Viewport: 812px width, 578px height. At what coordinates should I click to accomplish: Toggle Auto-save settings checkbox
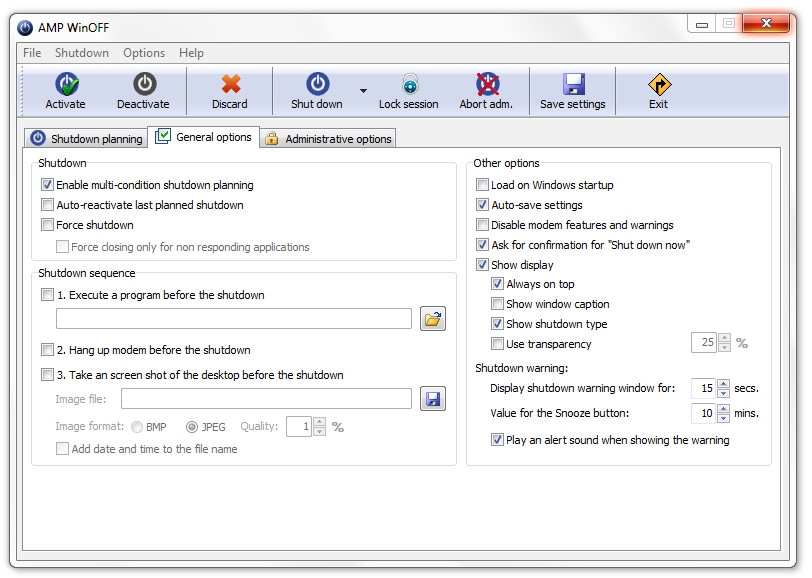(482, 205)
